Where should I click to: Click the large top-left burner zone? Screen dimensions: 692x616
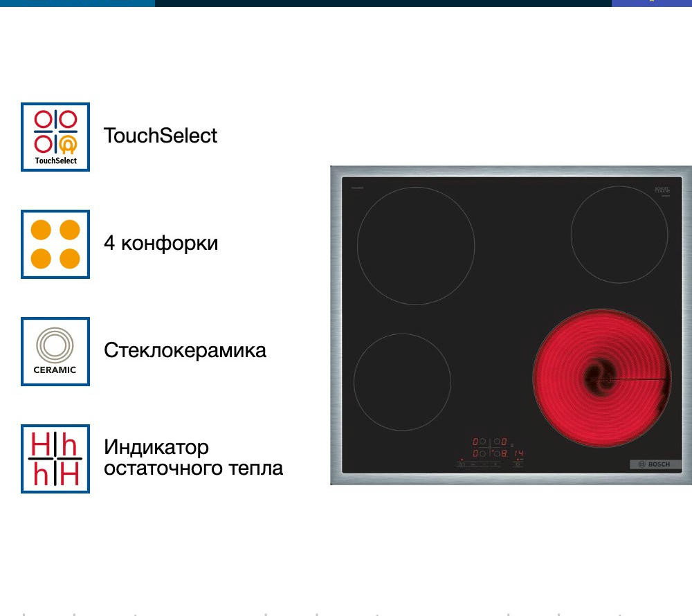[415, 245]
